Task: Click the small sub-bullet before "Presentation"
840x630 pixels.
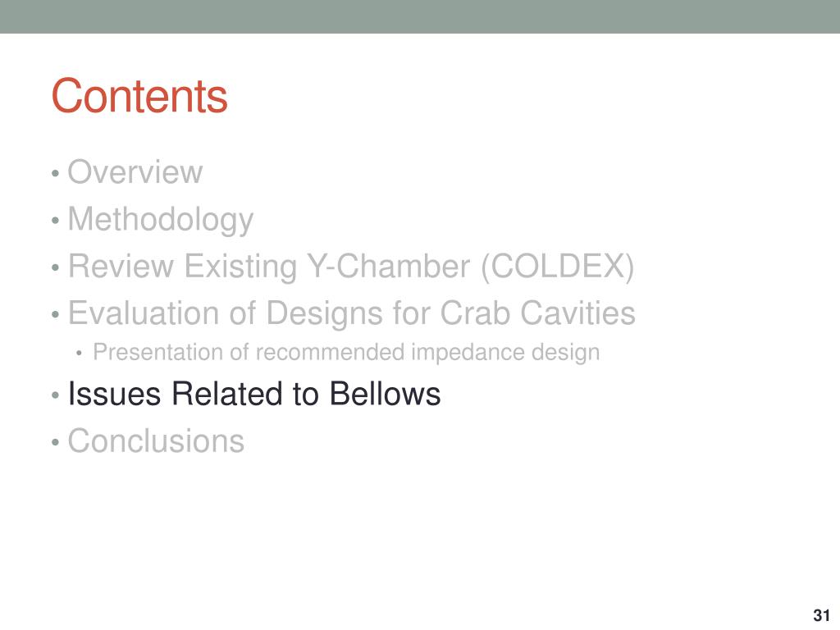Action: 80,354
